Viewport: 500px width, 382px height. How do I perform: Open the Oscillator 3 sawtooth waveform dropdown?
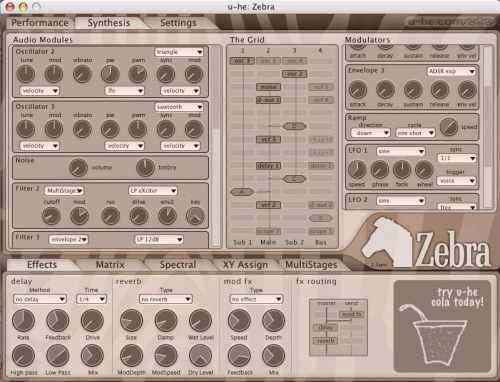click(x=179, y=107)
